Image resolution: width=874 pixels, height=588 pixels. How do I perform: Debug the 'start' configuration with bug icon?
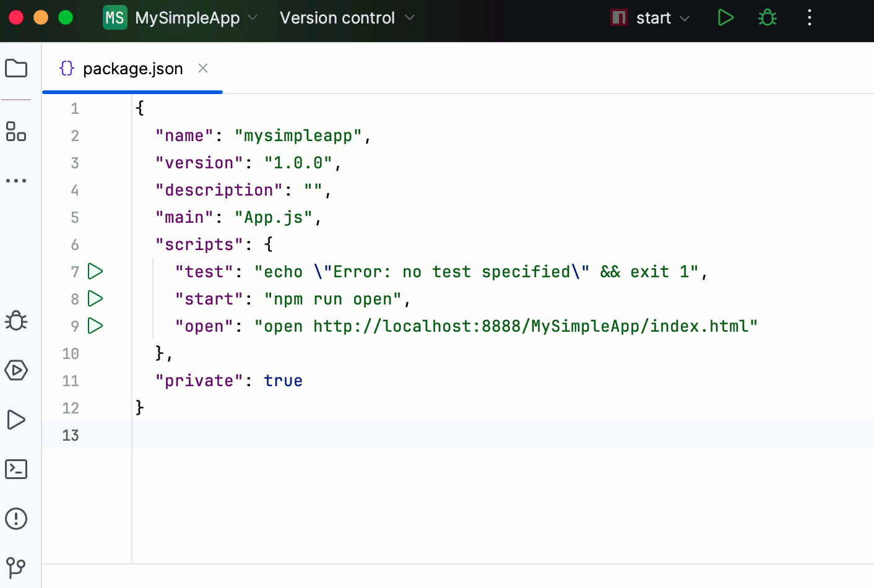[x=768, y=18]
